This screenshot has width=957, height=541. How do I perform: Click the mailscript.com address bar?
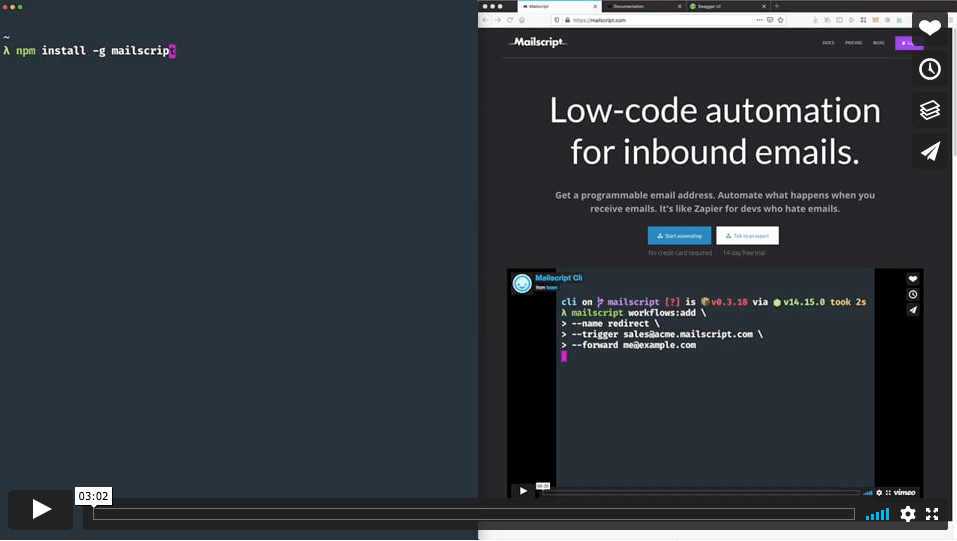[x=670, y=20]
